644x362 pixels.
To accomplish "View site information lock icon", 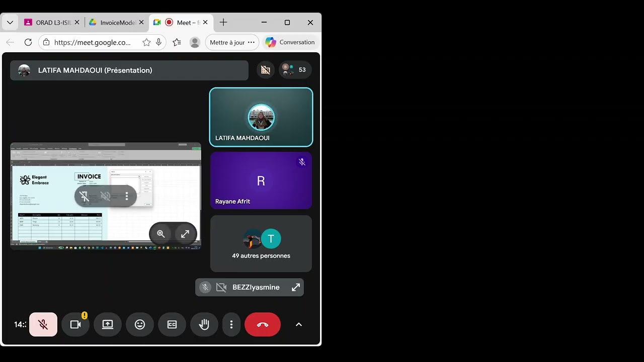I will [x=46, y=43].
